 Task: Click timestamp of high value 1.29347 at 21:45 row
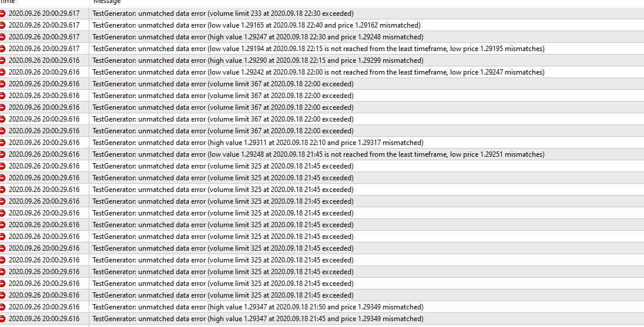point(44,319)
